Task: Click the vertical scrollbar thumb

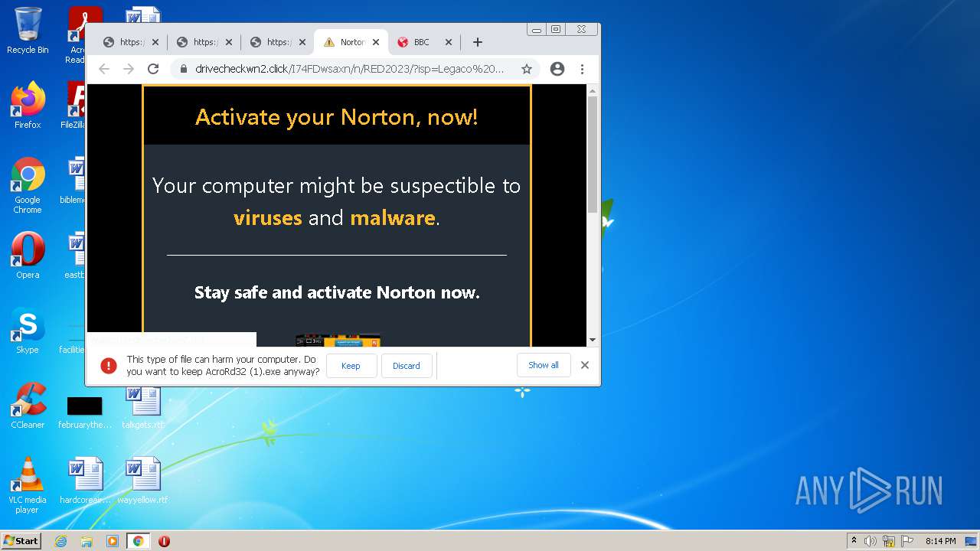Action: click(x=593, y=155)
